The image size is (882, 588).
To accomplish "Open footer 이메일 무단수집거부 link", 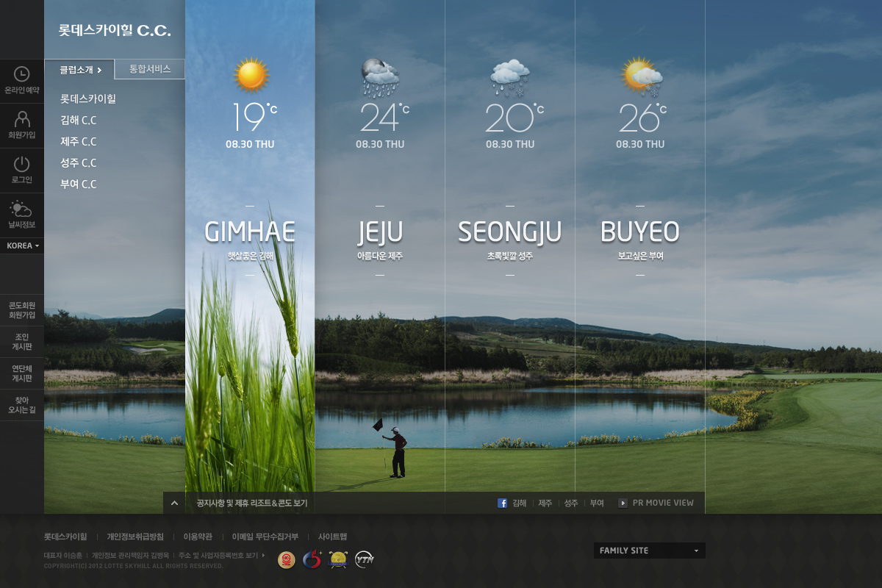I will [265, 537].
